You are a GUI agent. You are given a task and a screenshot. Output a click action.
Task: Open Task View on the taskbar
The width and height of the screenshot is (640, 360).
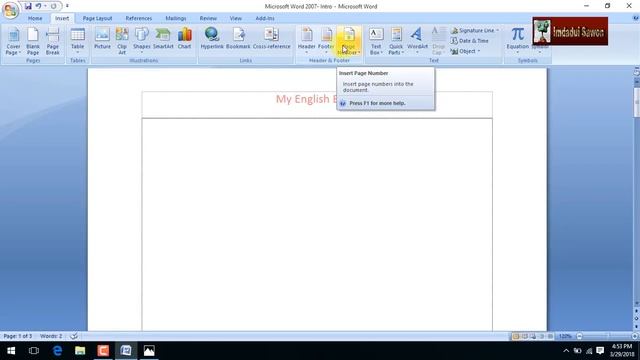34,351
